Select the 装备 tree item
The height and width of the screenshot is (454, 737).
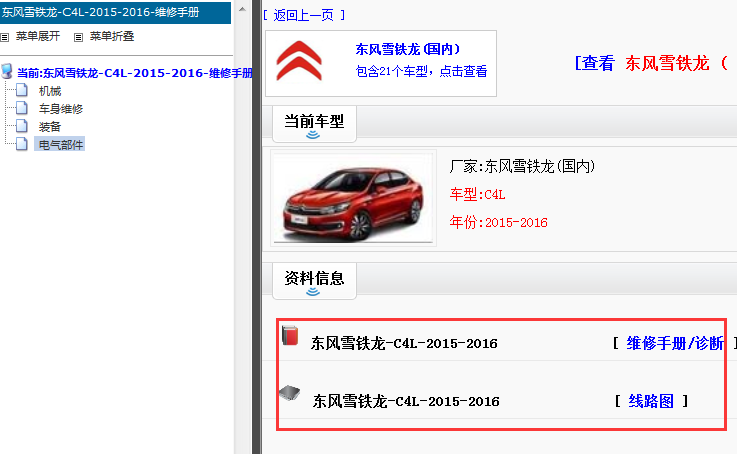(50, 127)
